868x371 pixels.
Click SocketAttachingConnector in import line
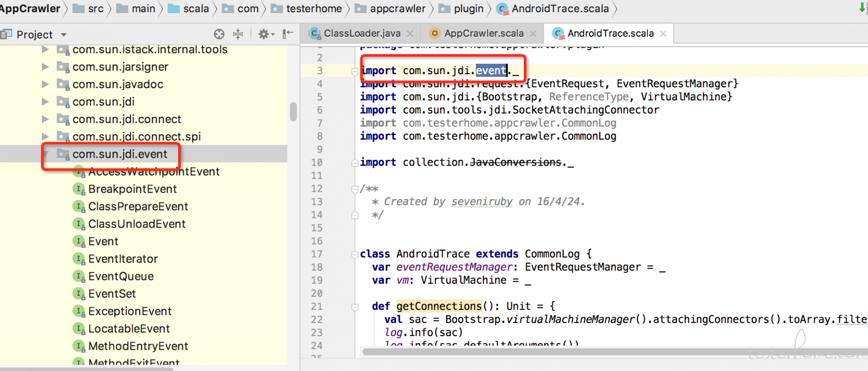tap(585, 110)
